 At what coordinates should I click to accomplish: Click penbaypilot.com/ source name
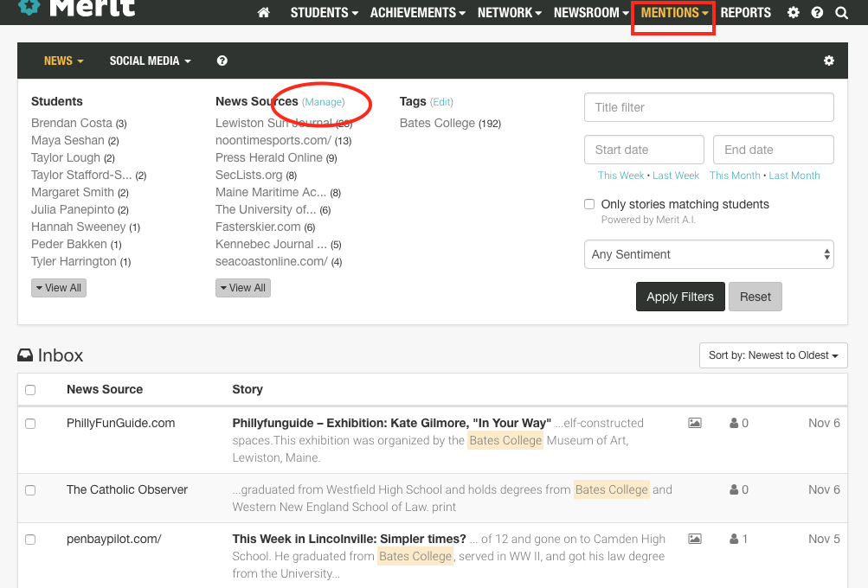point(114,539)
